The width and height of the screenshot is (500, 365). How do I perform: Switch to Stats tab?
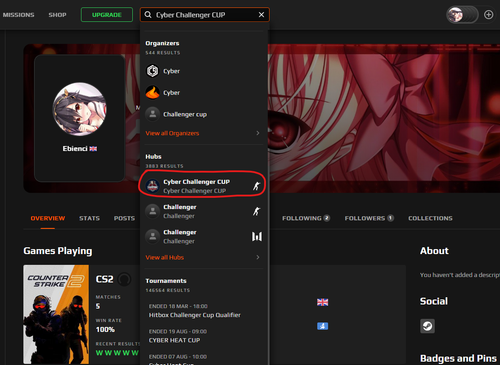[89, 218]
